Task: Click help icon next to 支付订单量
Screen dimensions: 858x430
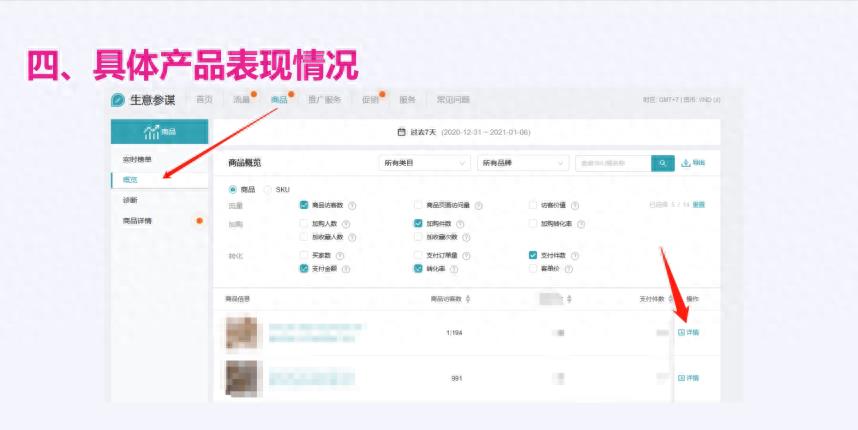Action: tap(466, 255)
